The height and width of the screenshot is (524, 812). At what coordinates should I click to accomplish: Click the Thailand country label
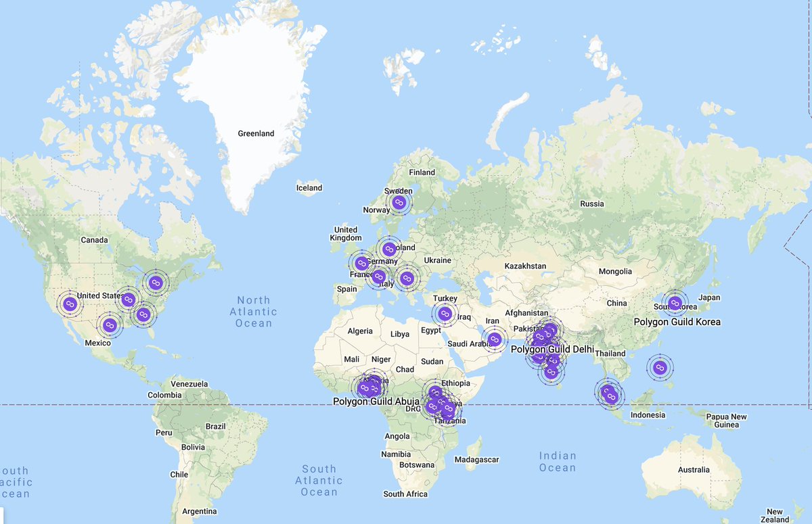(611, 354)
